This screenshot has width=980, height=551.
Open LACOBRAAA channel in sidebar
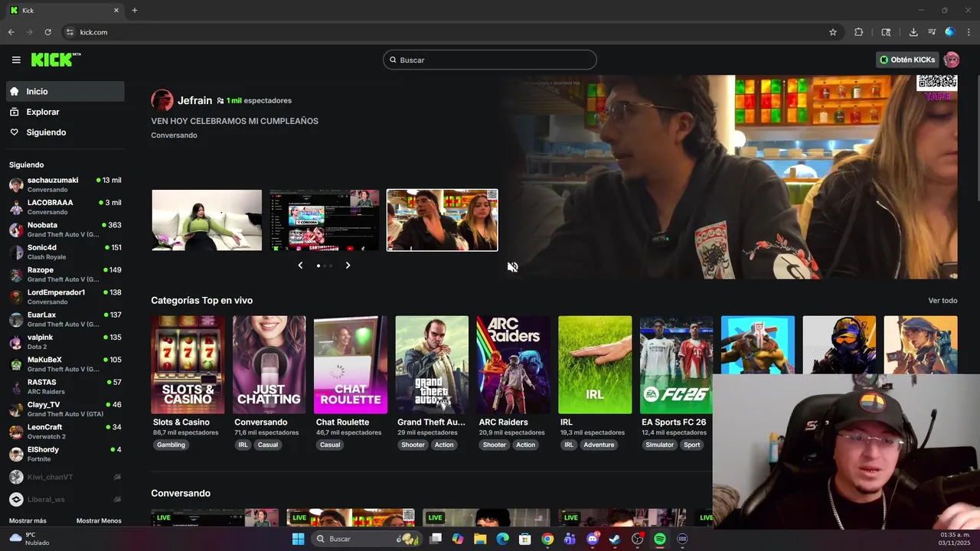[x=65, y=207]
